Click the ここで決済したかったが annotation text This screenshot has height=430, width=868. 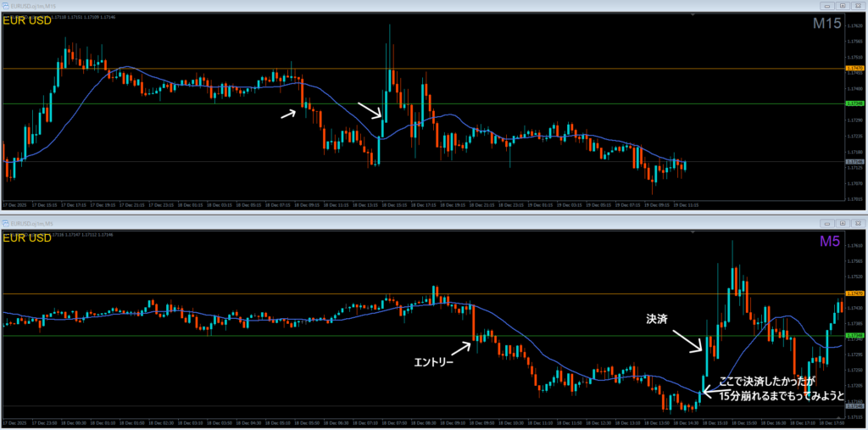pos(768,382)
